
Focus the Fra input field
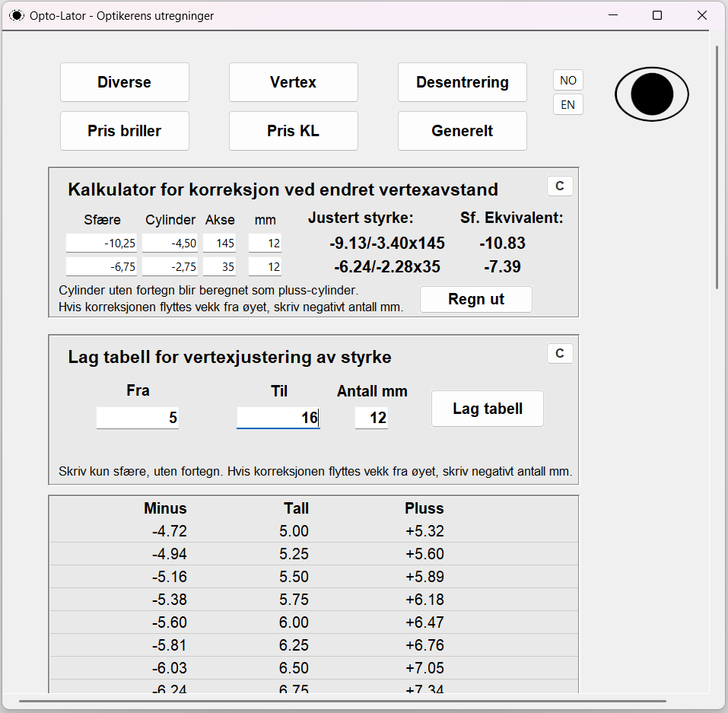[138, 418]
